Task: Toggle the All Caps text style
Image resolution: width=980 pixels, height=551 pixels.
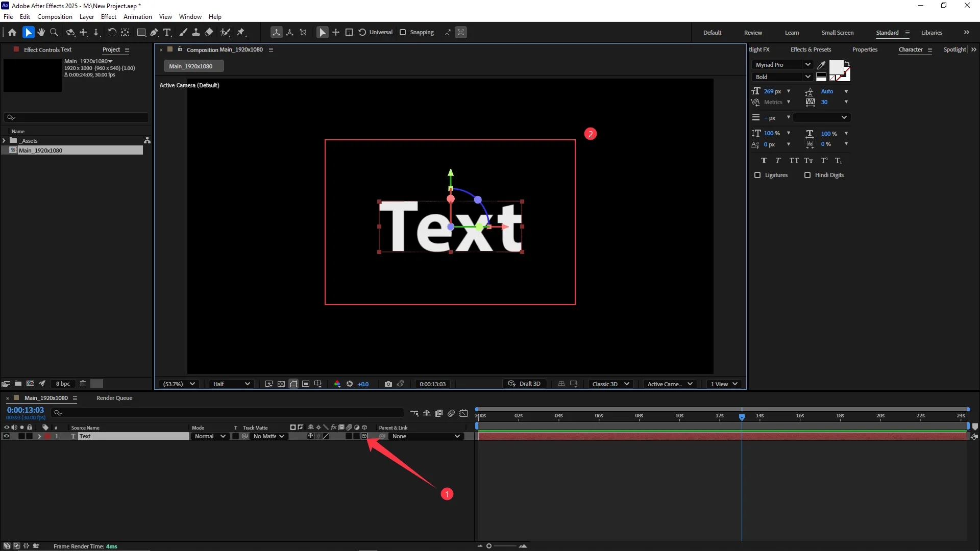Action: (x=794, y=161)
